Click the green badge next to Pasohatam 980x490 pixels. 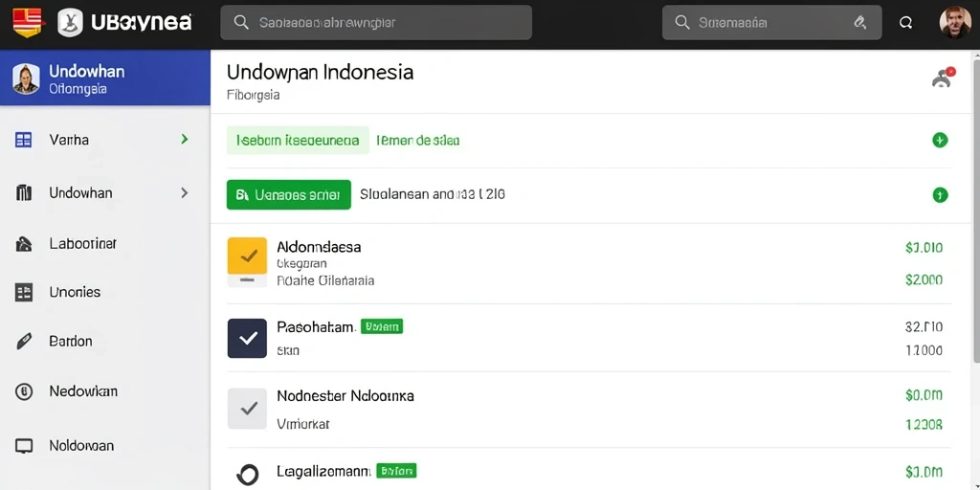click(x=382, y=326)
